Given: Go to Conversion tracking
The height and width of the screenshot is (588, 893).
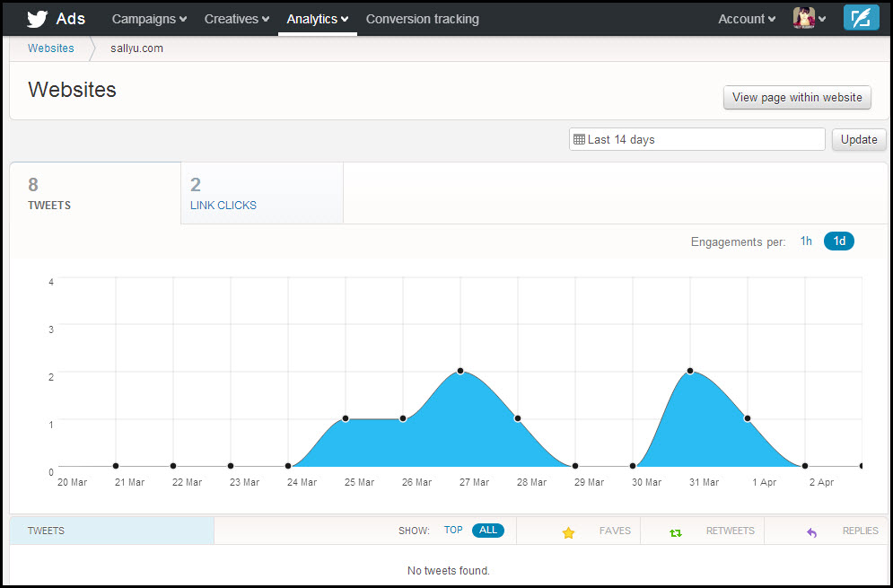Looking at the screenshot, I should [422, 19].
